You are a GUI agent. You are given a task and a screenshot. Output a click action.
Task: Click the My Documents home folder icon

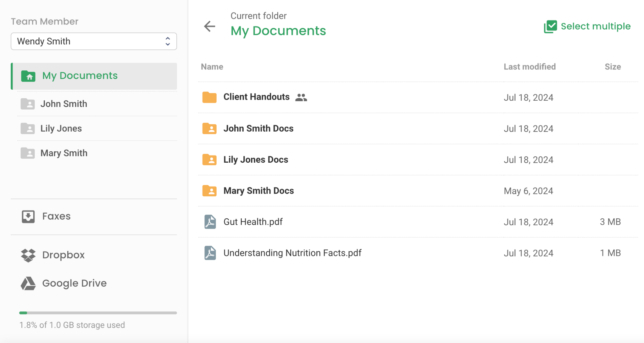point(28,76)
